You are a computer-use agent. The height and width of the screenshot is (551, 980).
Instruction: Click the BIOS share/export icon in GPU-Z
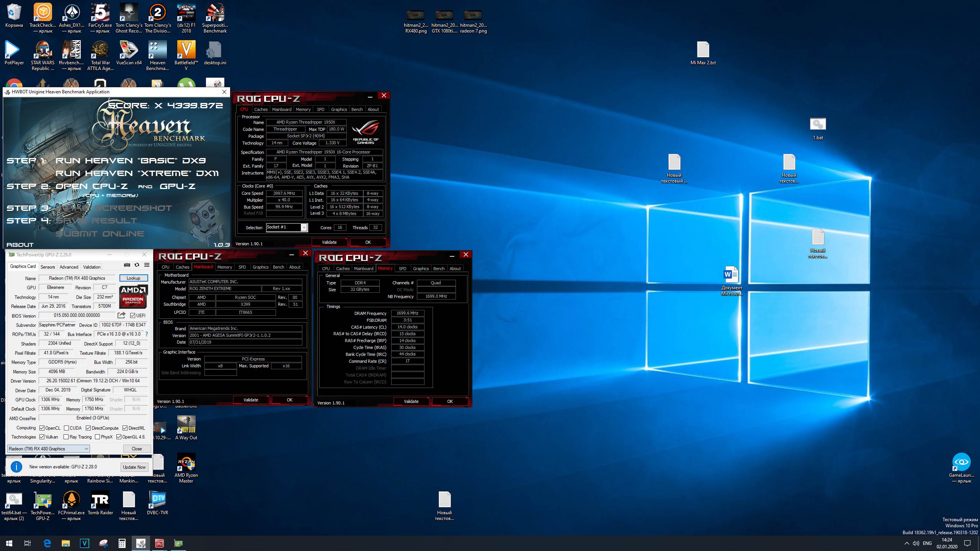coord(121,315)
